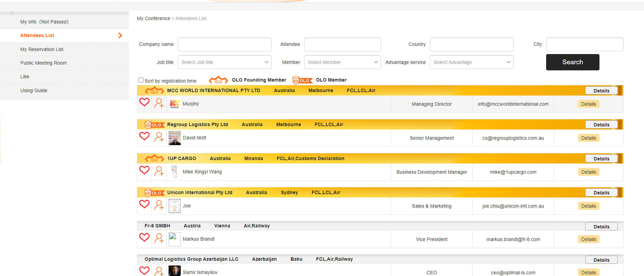Click the Fr-8 GMBH company name

[157, 226]
